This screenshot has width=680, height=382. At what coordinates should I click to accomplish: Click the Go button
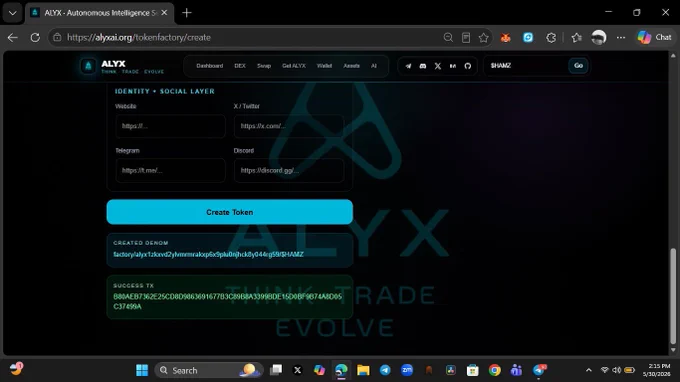[x=578, y=65]
